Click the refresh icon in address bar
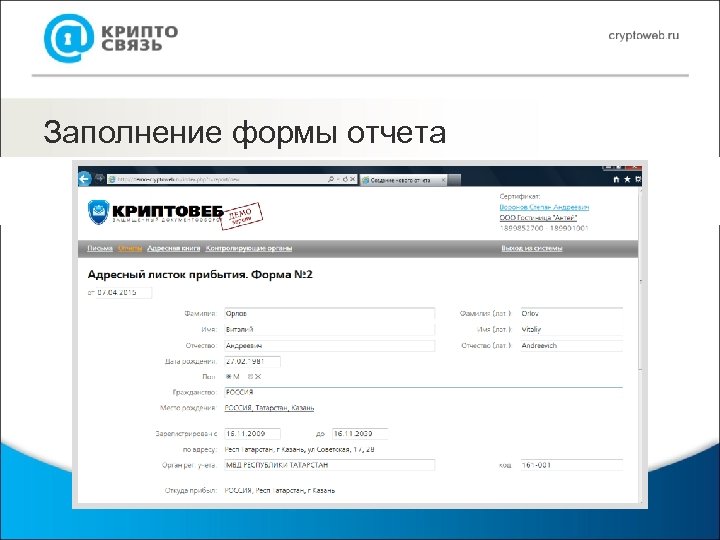The image size is (720, 540). tap(345, 179)
